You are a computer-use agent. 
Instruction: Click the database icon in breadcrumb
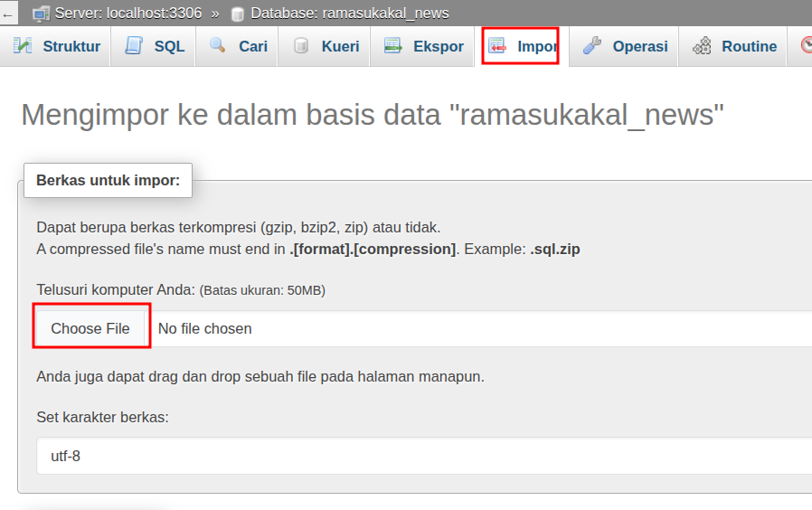point(237,14)
